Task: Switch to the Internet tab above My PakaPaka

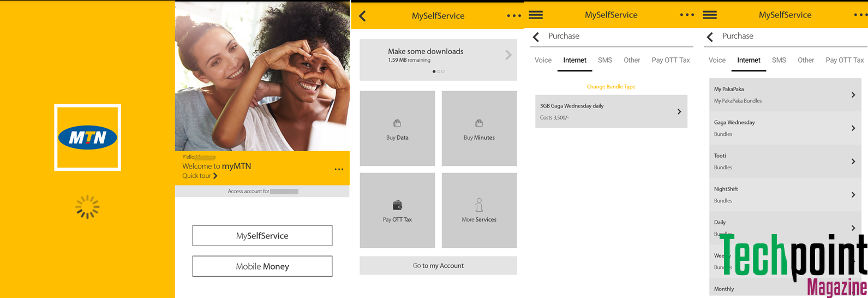Action: [x=749, y=61]
